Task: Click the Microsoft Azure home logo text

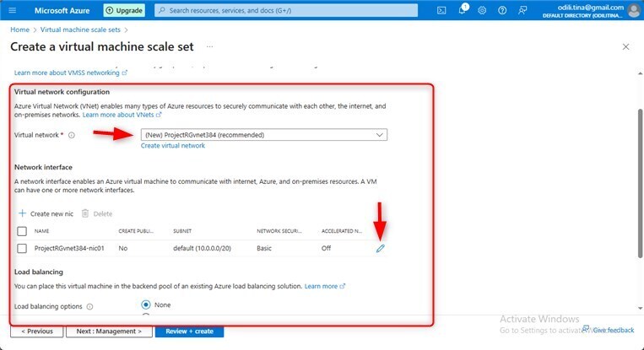Action: 62,11
